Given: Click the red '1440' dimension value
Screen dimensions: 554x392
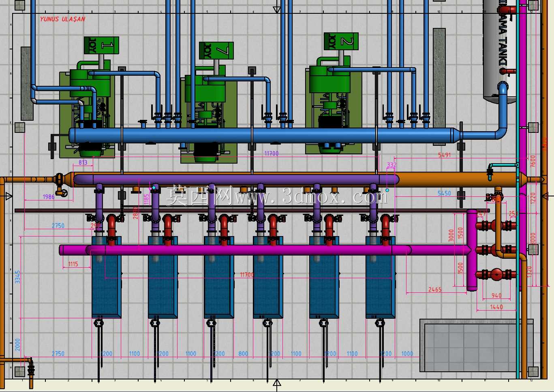Looking at the screenshot, I should [x=496, y=307].
